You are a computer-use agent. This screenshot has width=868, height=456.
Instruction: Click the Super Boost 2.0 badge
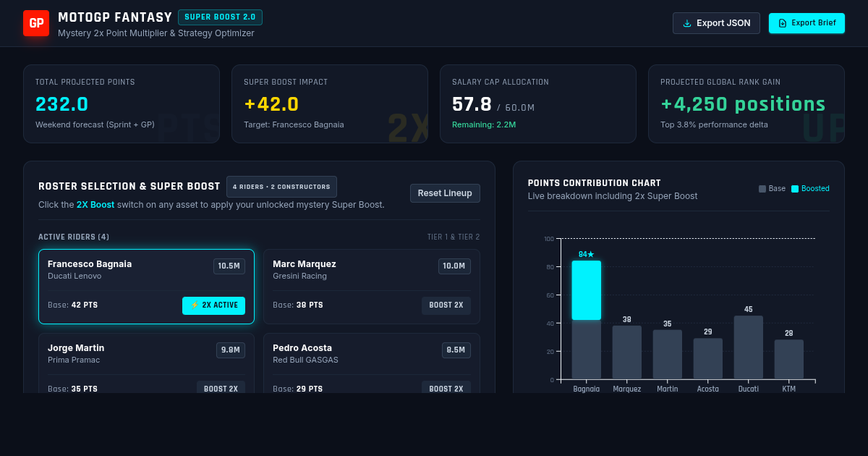pos(220,17)
